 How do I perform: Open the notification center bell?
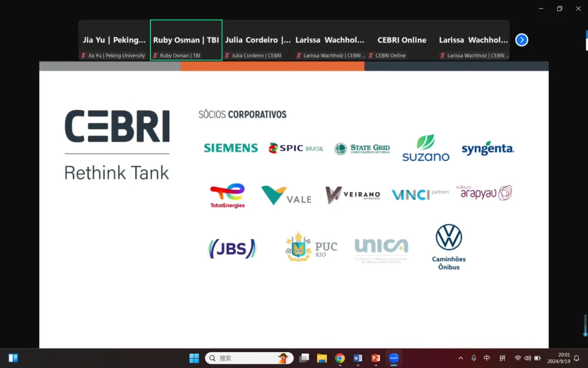(x=577, y=358)
